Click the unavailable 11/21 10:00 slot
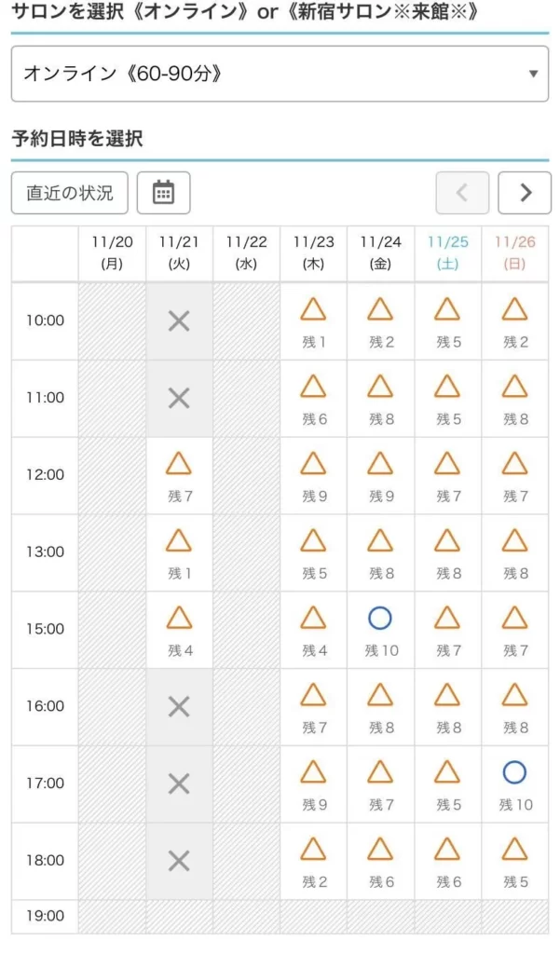560x954 pixels. tap(179, 321)
